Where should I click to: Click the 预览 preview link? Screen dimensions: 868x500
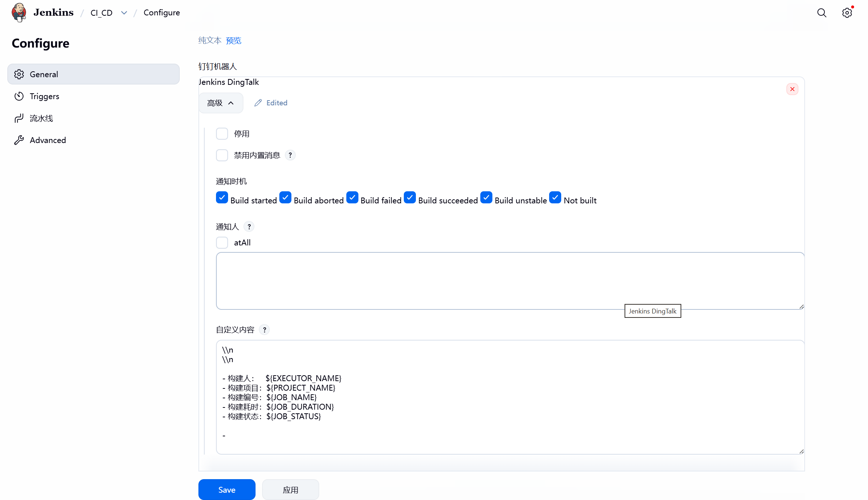point(234,40)
